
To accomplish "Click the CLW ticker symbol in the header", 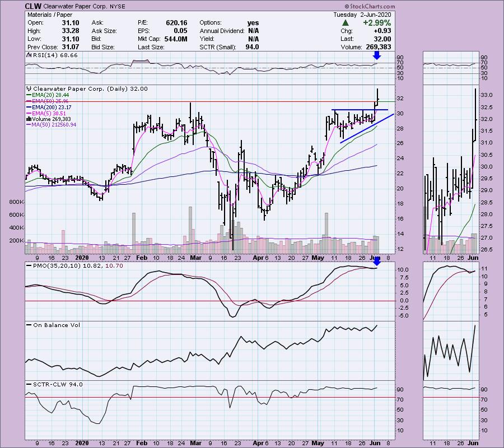I will (33, 6).
